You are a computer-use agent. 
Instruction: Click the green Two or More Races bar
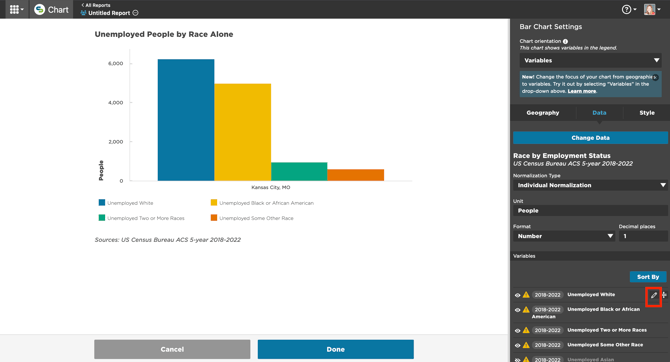pos(299,171)
